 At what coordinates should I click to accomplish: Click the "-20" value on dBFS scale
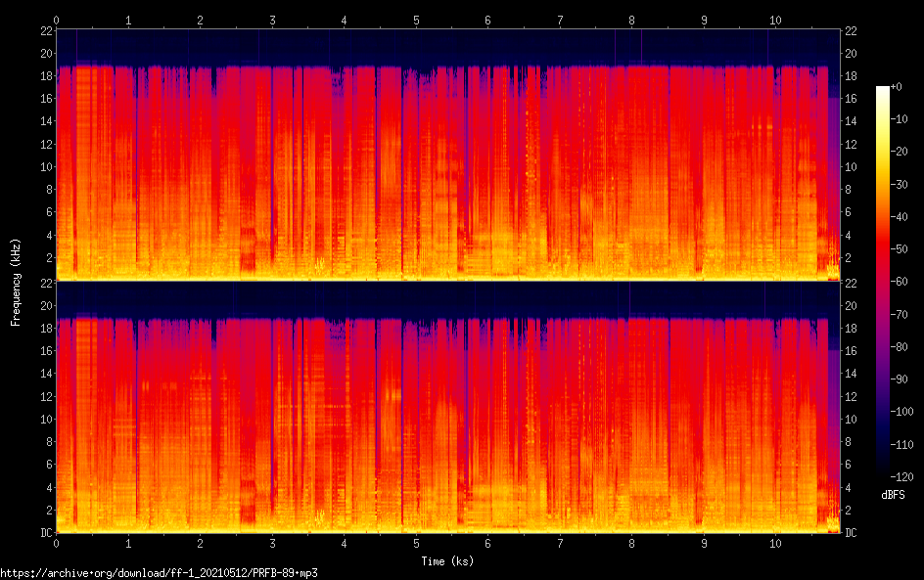pos(899,152)
